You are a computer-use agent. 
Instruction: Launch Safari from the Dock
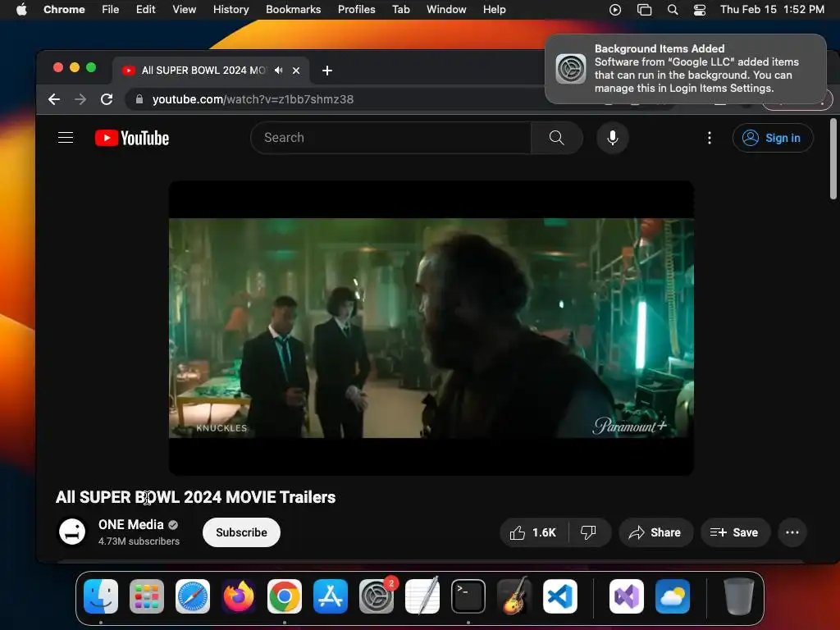click(x=193, y=596)
